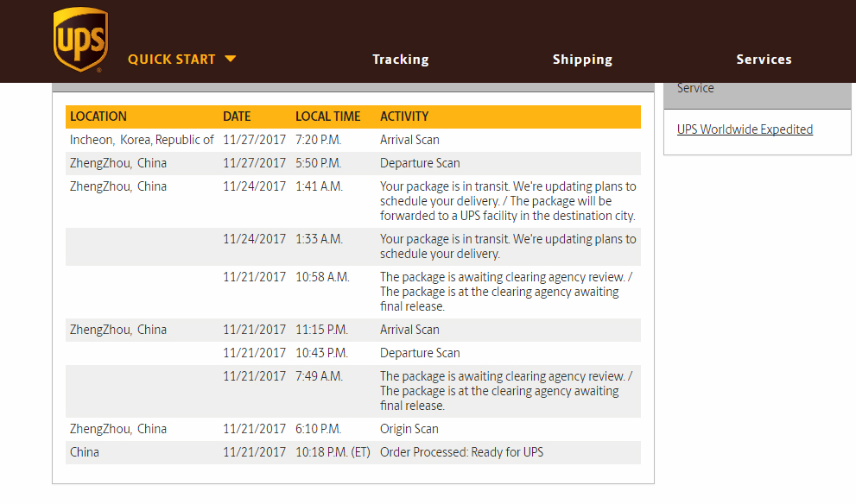Screen dimensions: 856x504
Task: Click the Local Time column header
Action: [328, 117]
